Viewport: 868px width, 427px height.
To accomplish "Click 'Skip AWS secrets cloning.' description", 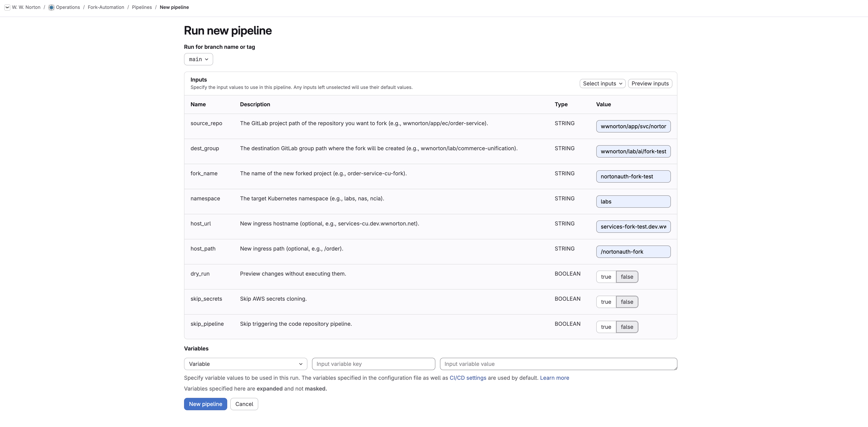I will pyautogui.click(x=273, y=299).
